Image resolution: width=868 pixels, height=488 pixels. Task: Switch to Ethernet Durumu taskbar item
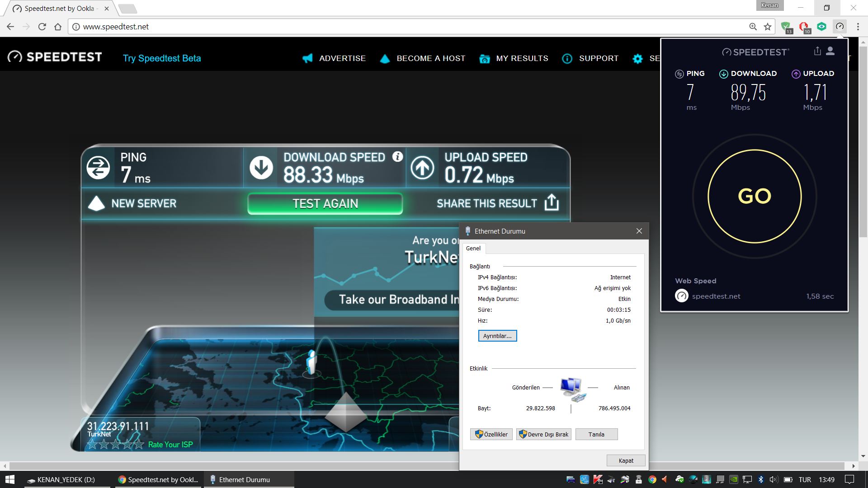tap(249, 479)
